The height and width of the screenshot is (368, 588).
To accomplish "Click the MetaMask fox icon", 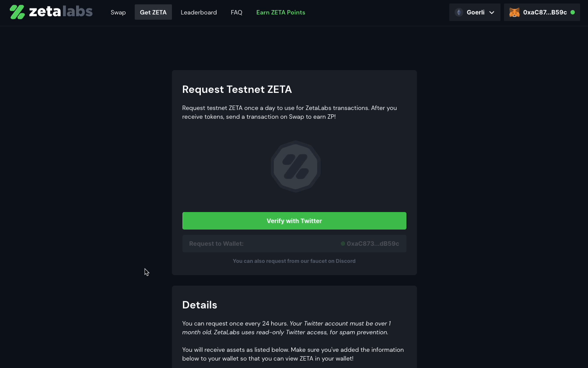I will (514, 12).
